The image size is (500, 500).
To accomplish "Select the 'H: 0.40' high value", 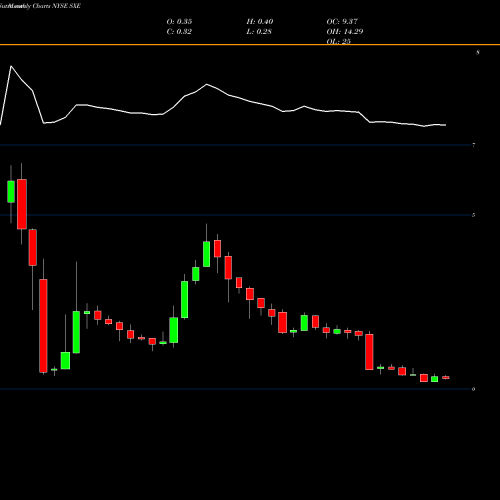I will [x=260, y=22].
